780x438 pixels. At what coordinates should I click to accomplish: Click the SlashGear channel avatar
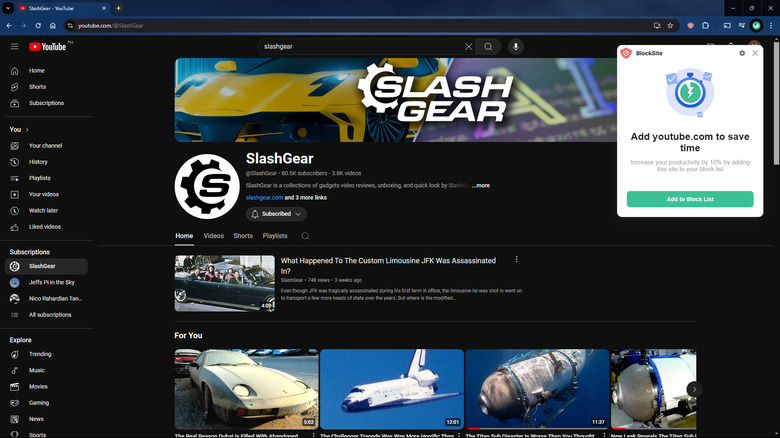click(x=207, y=187)
